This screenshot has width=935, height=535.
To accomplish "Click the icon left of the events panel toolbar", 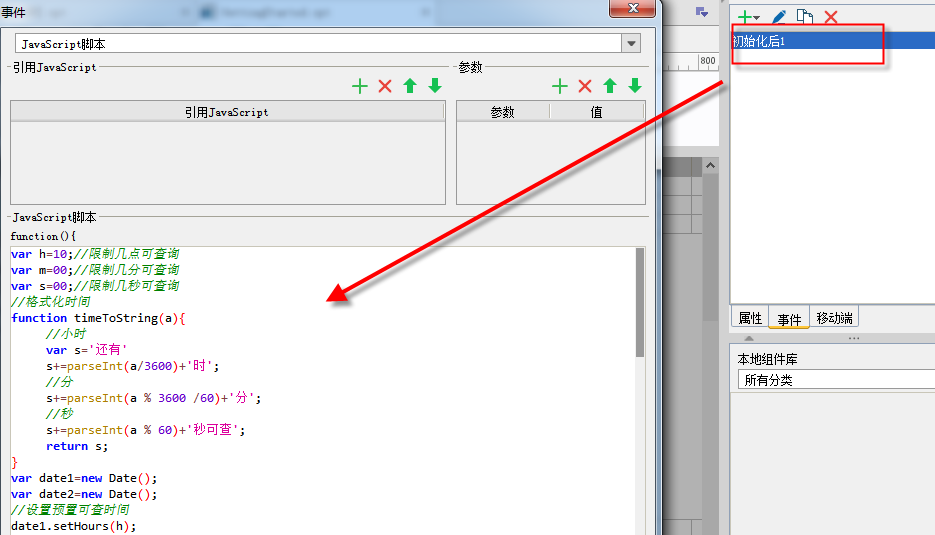I will click(x=702, y=12).
